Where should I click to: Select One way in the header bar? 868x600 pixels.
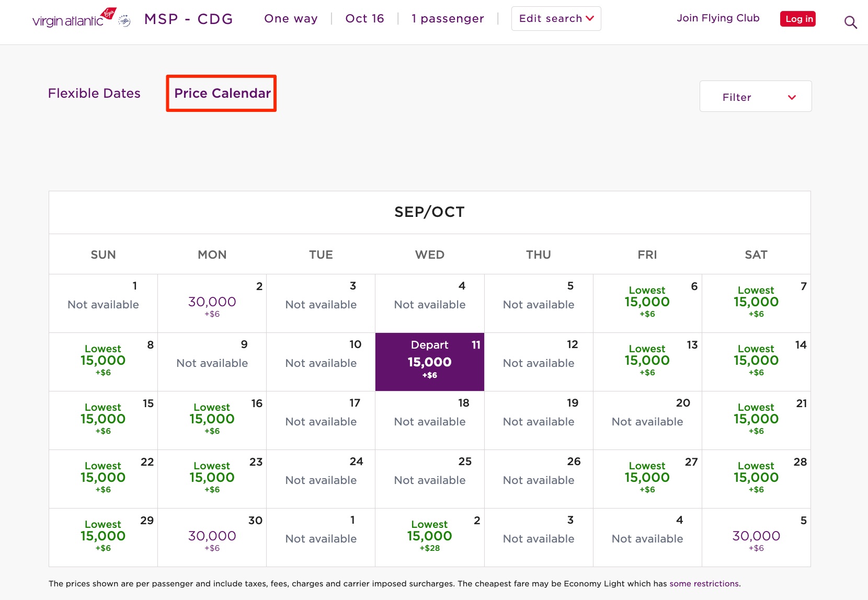coord(291,18)
